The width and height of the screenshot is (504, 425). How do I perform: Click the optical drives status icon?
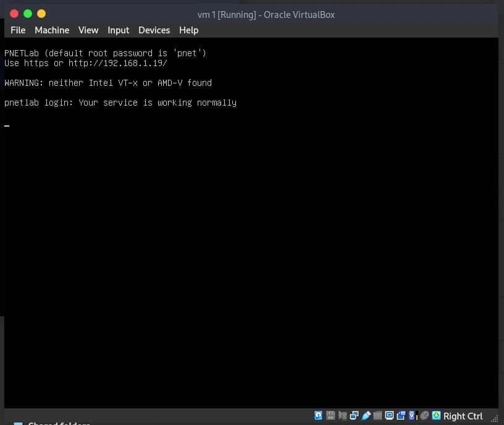(x=329, y=416)
